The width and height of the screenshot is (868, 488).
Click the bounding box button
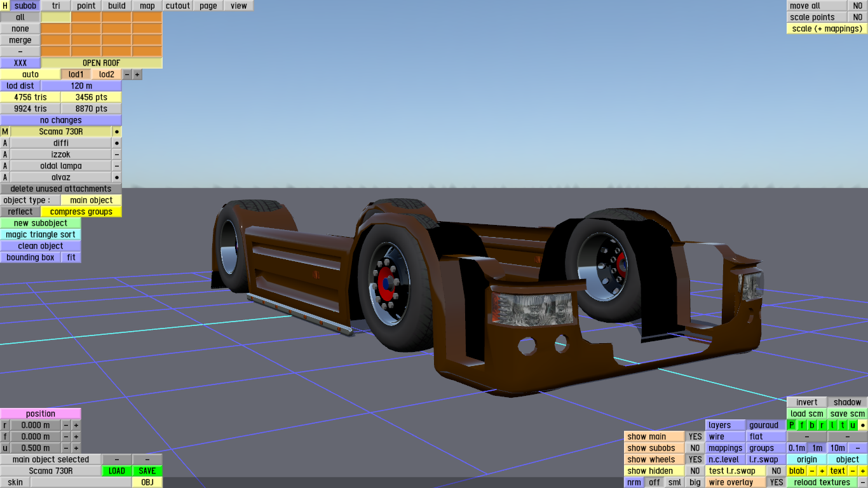click(31, 257)
